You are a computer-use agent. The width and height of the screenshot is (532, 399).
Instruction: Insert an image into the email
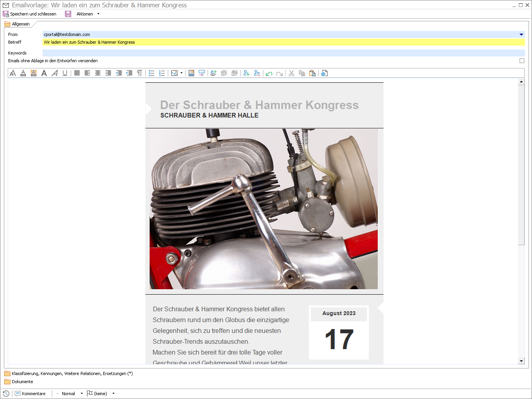(x=174, y=73)
